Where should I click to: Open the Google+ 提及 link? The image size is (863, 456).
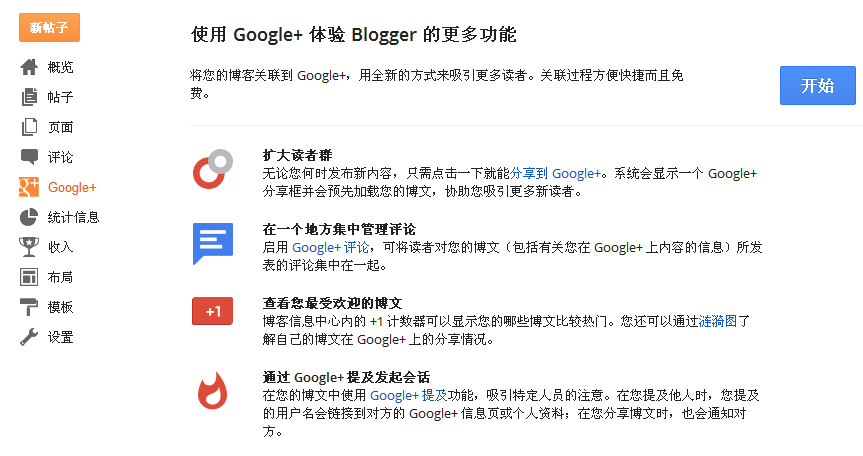point(408,395)
